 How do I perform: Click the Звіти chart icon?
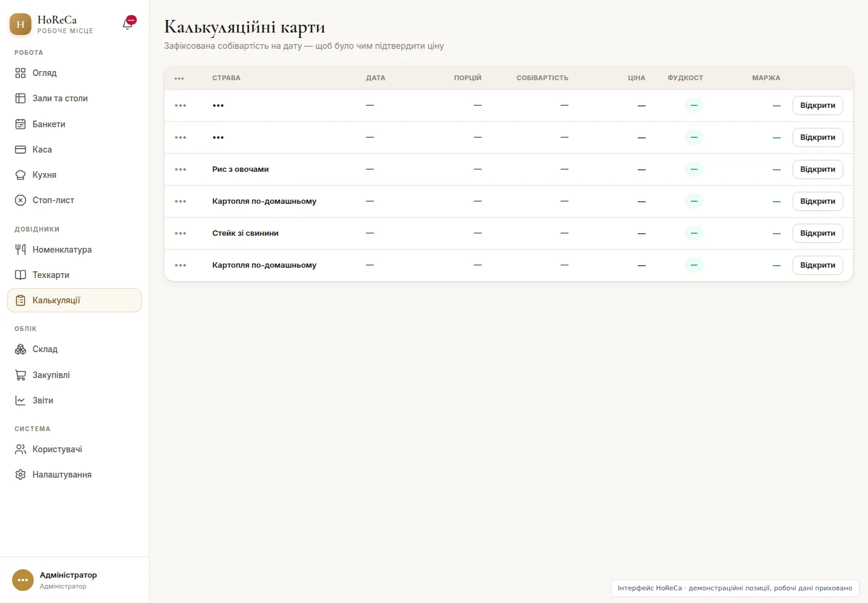tap(20, 400)
